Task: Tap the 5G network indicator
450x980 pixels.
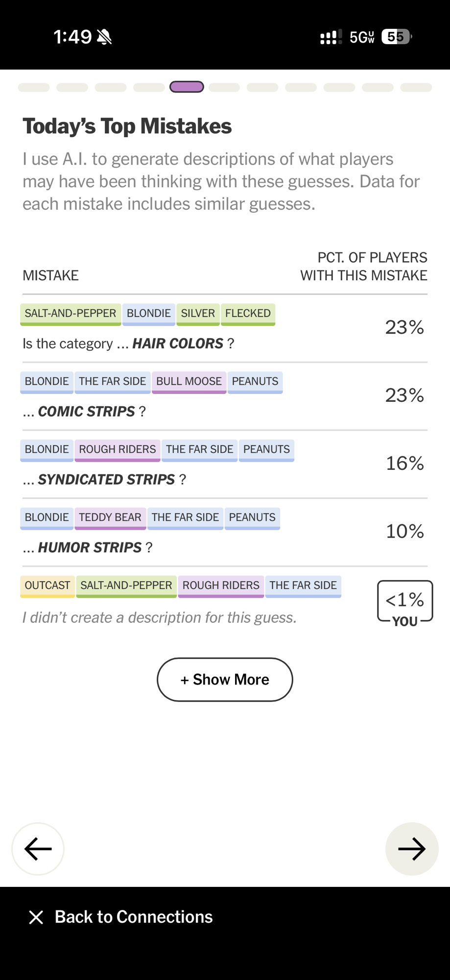Action: click(x=362, y=37)
